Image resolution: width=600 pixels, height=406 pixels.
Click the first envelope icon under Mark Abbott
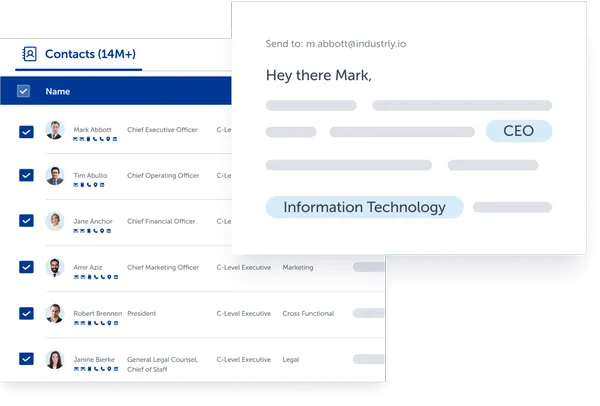point(74,139)
